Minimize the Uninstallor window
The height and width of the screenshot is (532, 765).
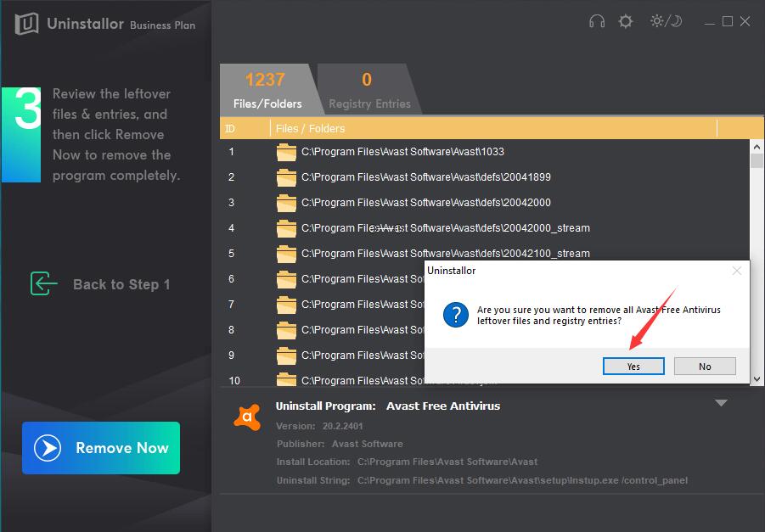(710, 22)
